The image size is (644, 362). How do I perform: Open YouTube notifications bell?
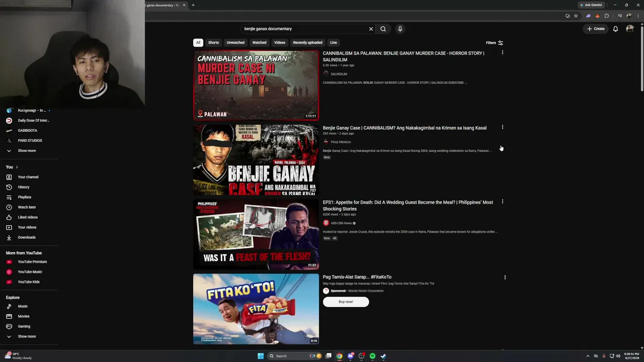615,29
